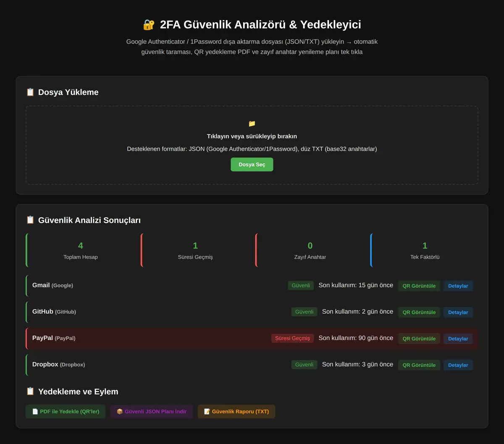
Task: Click the Dosya Seç button
Action: 252,165
